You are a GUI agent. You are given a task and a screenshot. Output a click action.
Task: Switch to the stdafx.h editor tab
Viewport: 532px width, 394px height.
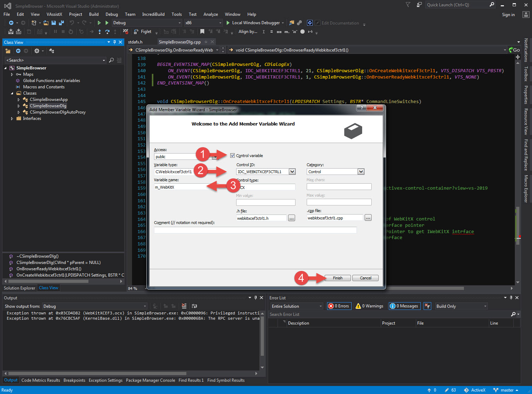coord(135,42)
